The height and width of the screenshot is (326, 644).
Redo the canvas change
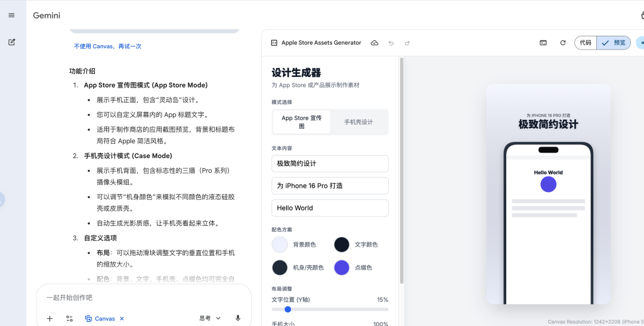coord(407,43)
